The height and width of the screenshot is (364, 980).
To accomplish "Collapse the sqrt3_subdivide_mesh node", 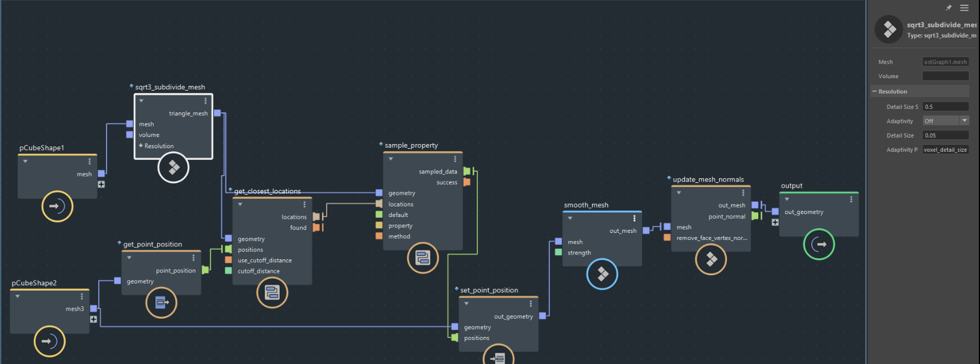I will pos(141,101).
